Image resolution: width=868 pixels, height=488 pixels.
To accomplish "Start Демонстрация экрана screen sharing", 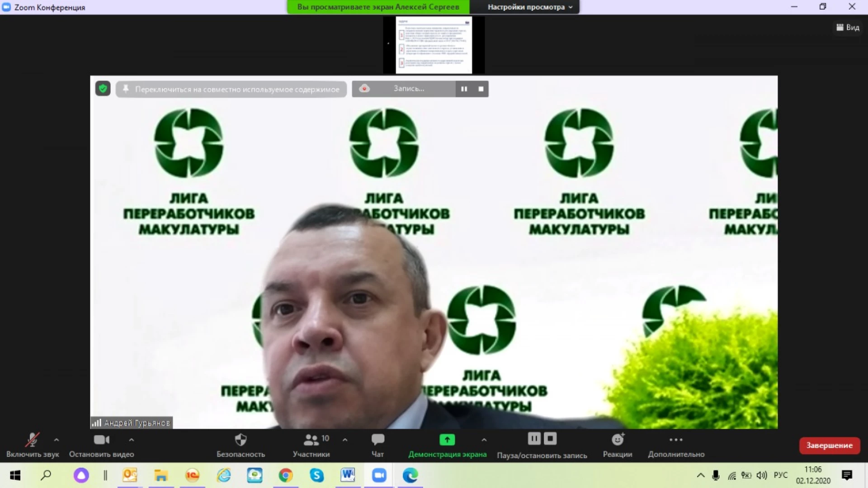I will 447,445.
